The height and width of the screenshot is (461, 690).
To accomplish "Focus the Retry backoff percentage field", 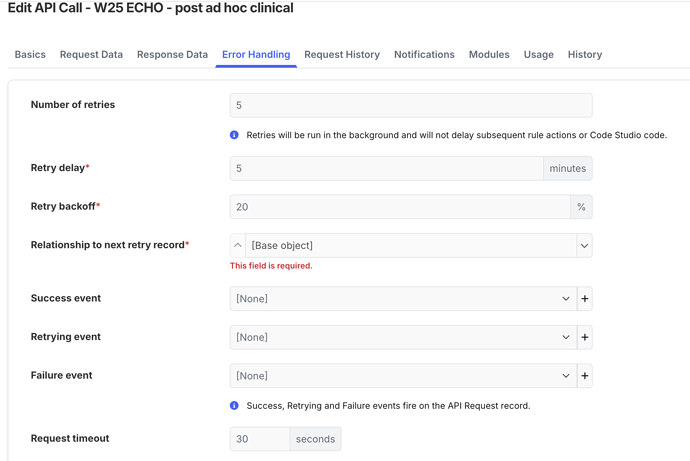I will [x=399, y=207].
